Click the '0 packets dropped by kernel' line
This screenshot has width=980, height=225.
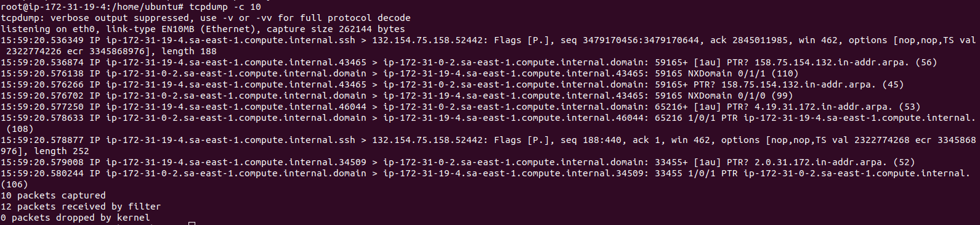tap(75, 218)
